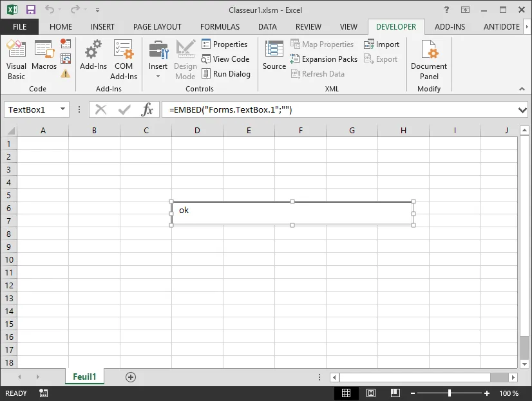Customize the Quick Access Toolbar dropdown
Image resolution: width=532 pixels, height=401 pixels.
pyautogui.click(x=97, y=10)
